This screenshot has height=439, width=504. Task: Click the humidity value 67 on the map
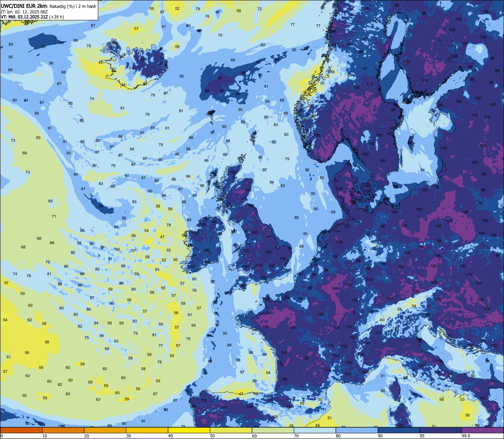coord(155,394)
